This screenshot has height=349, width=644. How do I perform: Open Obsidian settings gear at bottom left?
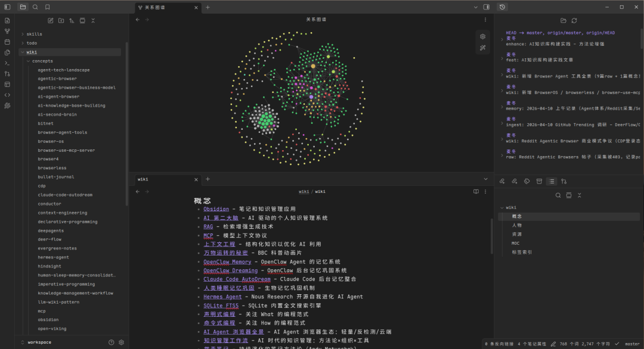coord(122,342)
